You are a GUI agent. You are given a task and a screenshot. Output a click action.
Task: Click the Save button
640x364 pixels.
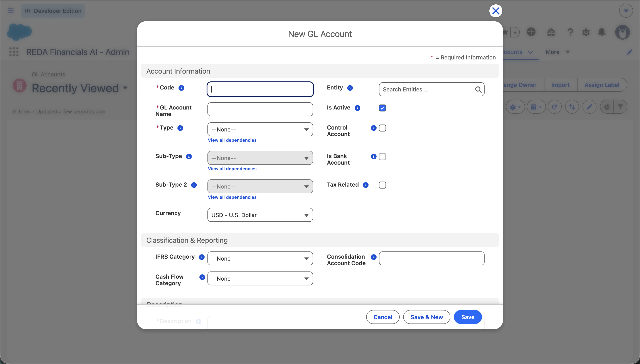[468, 317]
